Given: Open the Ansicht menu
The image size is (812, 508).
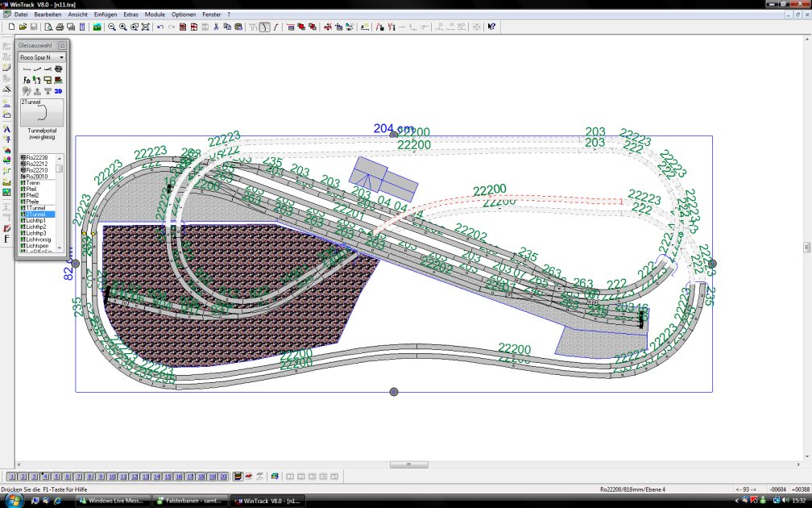Looking at the screenshot, I should pyautogui.click(x=77, y=15).
